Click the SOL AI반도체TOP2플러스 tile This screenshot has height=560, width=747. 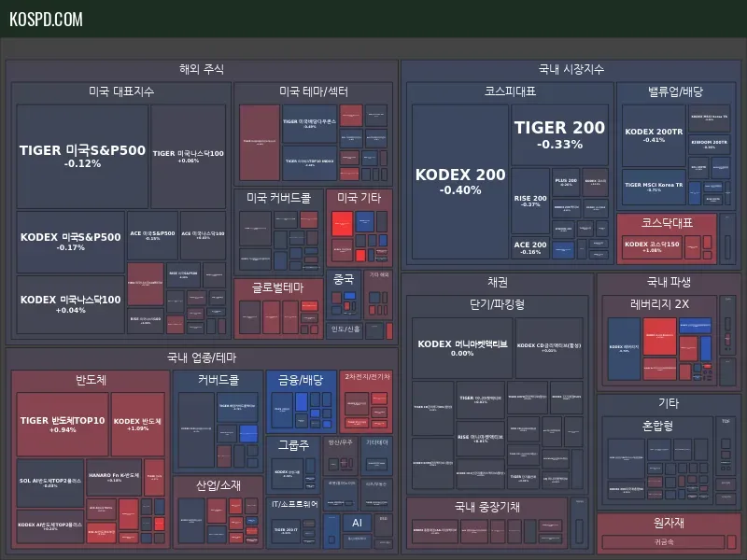tap(50, 483)
